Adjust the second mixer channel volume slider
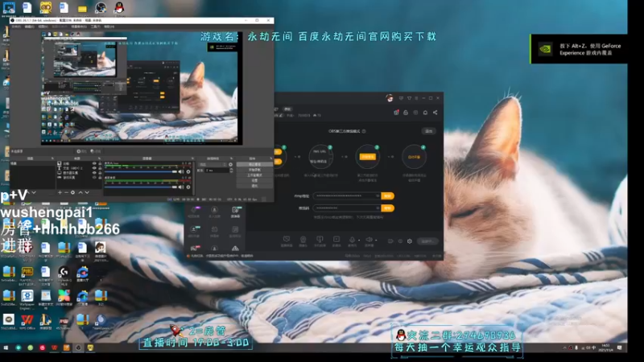The image size is (644, 362). click(x=141, y=187)
